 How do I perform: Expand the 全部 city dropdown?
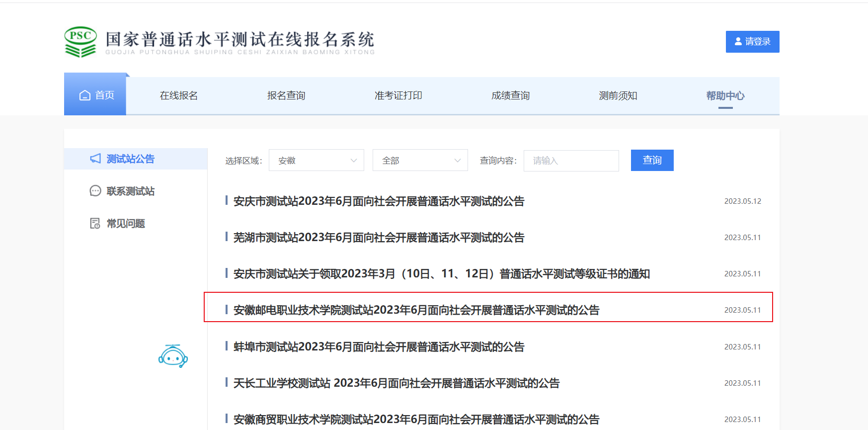[x=420, y=161]
